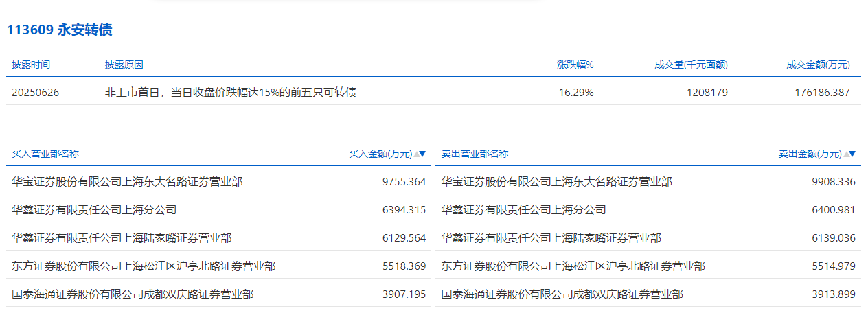868x313 pixels.
Task: Select the change value -16.29%
Action: (x=574, y=92)
